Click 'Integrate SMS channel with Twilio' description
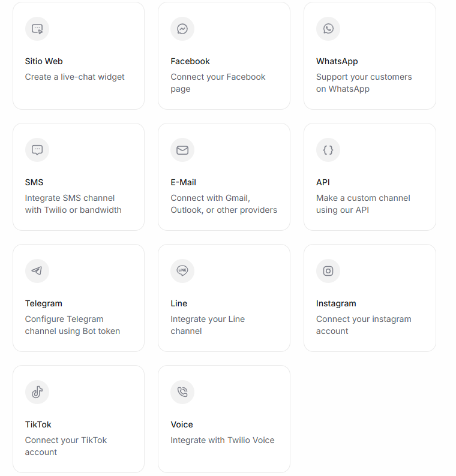 73,204
